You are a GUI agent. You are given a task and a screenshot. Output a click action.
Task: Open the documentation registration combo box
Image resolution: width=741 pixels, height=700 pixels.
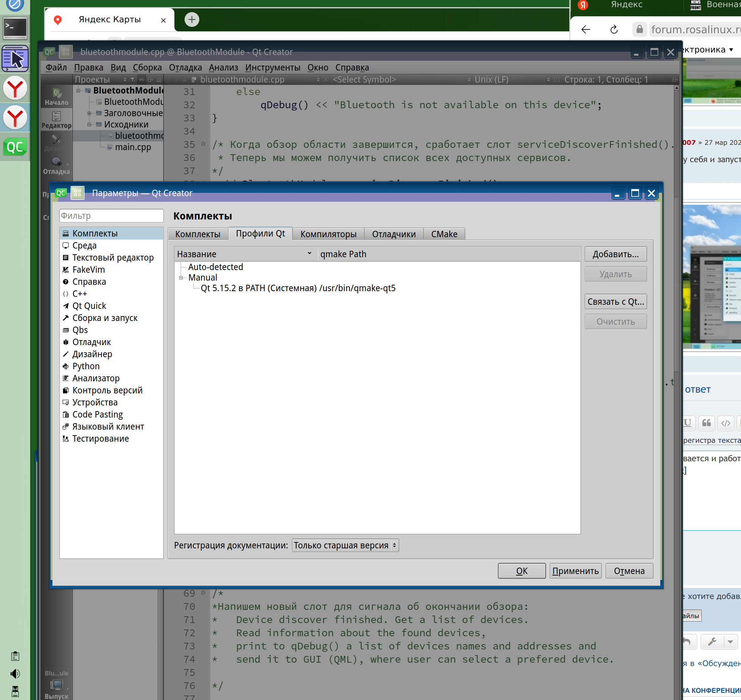(x=345, y=545)
